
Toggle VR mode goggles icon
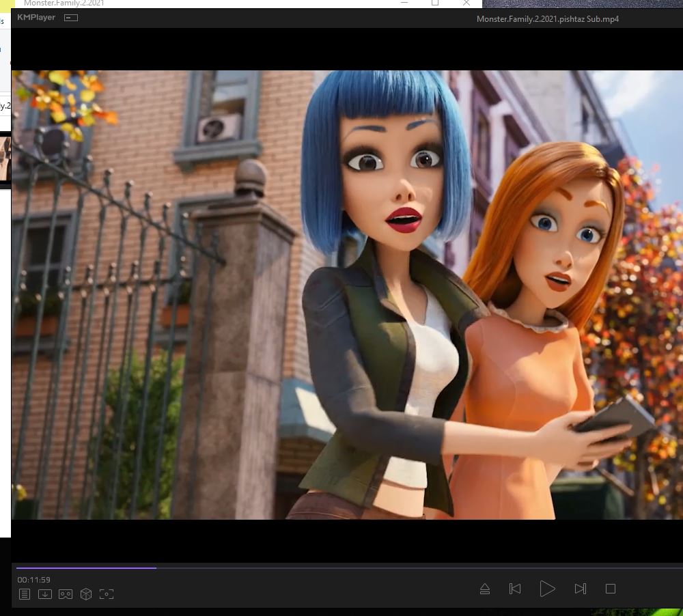(66, 594)
